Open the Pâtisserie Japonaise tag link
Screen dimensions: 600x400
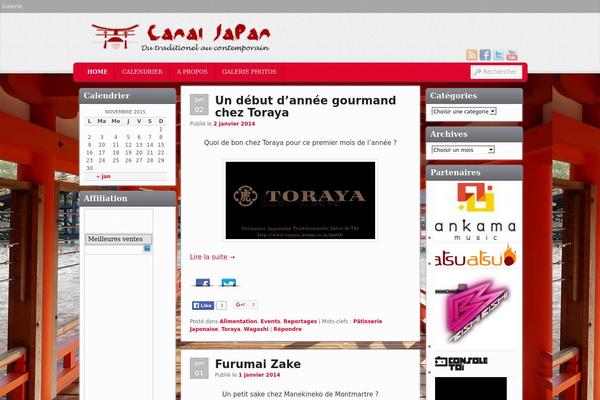click(x=367, y=321)
